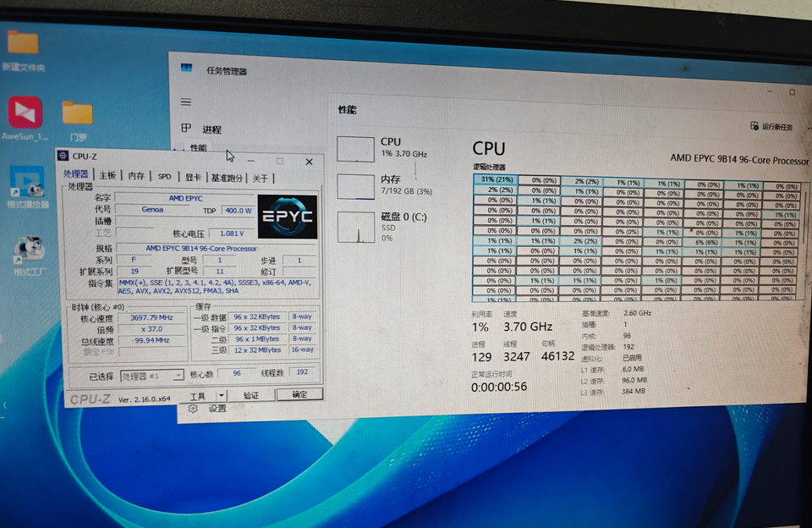Open the 新建文件夹 desktop folder
812x528 pixels.
click(23, 49)
